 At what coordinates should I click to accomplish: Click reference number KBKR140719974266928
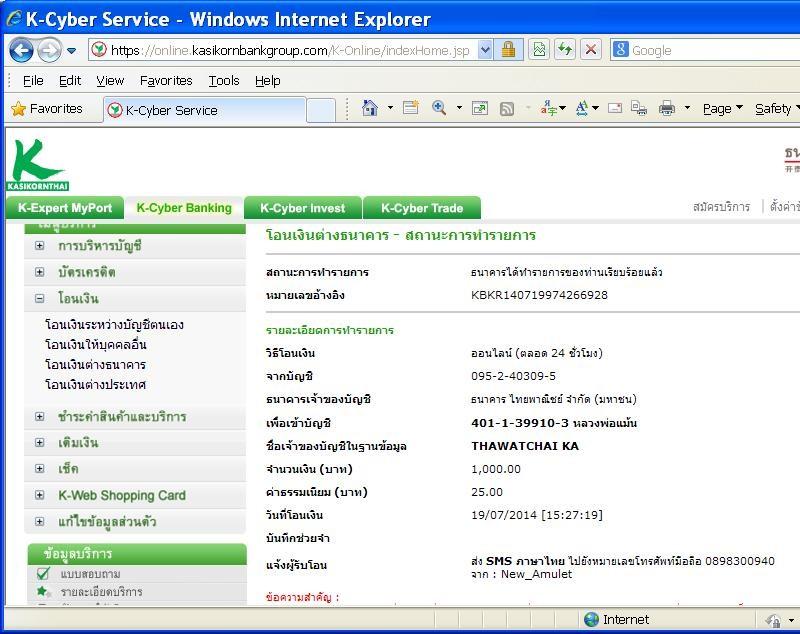tap(539, 295)
